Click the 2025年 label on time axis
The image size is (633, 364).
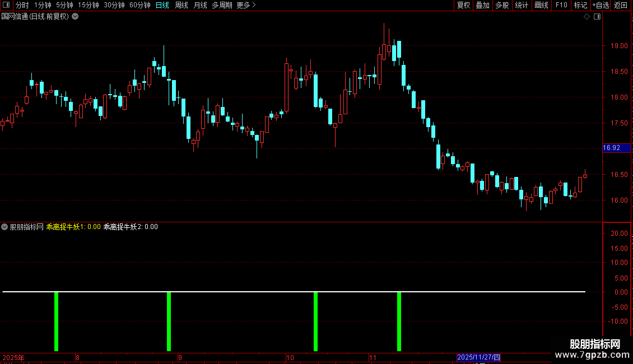tap(13, 357)
